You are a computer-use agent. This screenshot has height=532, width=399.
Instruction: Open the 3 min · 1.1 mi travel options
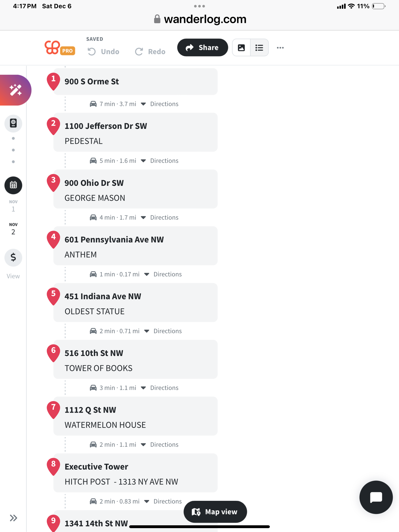143,388
